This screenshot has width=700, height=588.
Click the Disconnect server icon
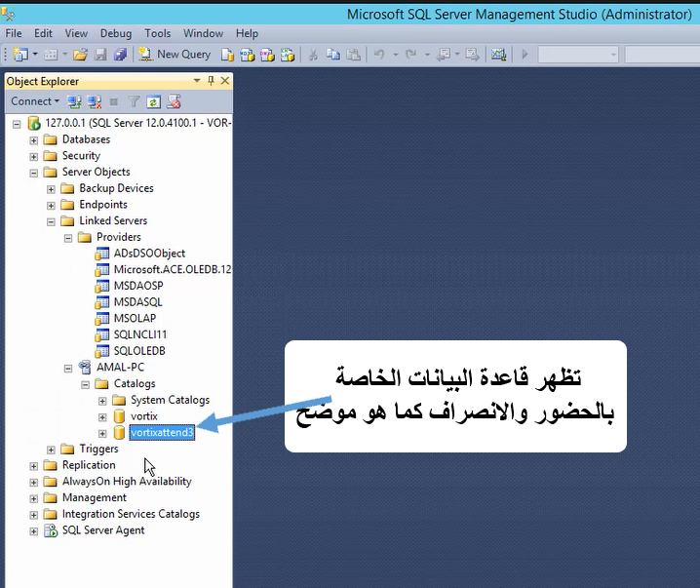tap(95, 101)
